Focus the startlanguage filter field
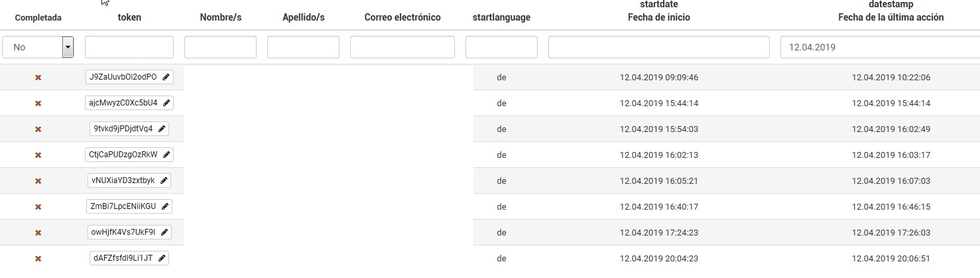 pyautogui.click(x=501, y=47)
